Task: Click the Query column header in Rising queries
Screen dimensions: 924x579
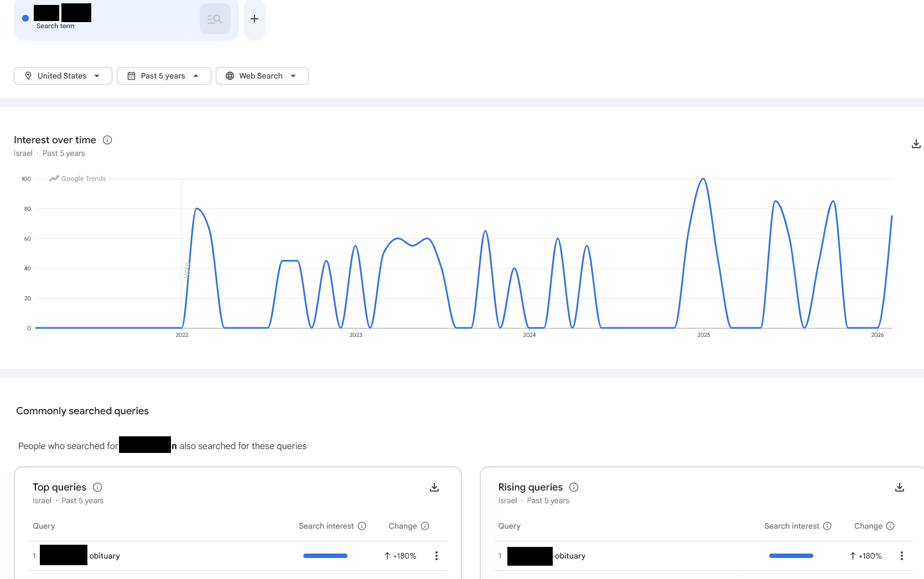Action: coord(509,526)
